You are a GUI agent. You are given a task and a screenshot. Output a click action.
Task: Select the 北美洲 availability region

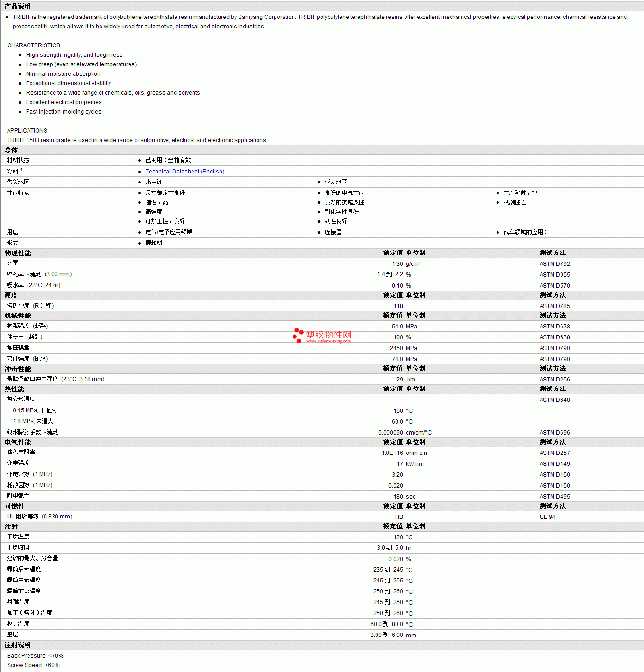tap(154, 182)
